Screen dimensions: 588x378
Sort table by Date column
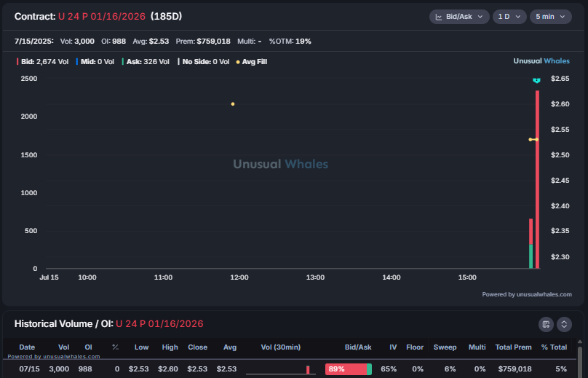(x=27, y=347)
